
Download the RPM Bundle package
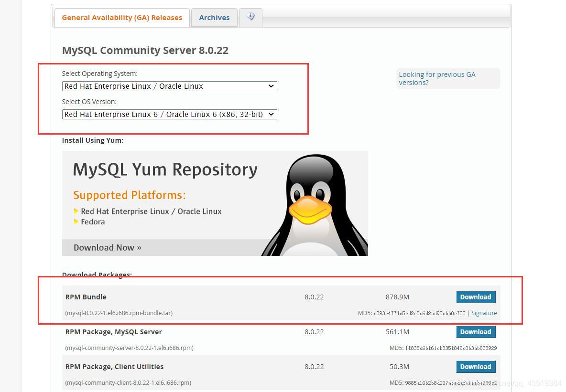475,297
